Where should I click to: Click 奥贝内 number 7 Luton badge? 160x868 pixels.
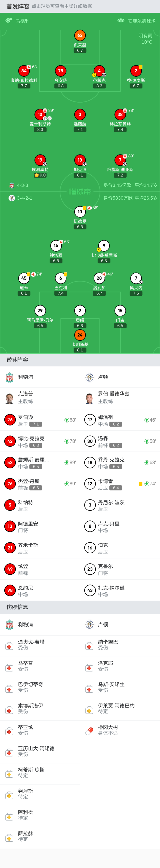[136, 278]
